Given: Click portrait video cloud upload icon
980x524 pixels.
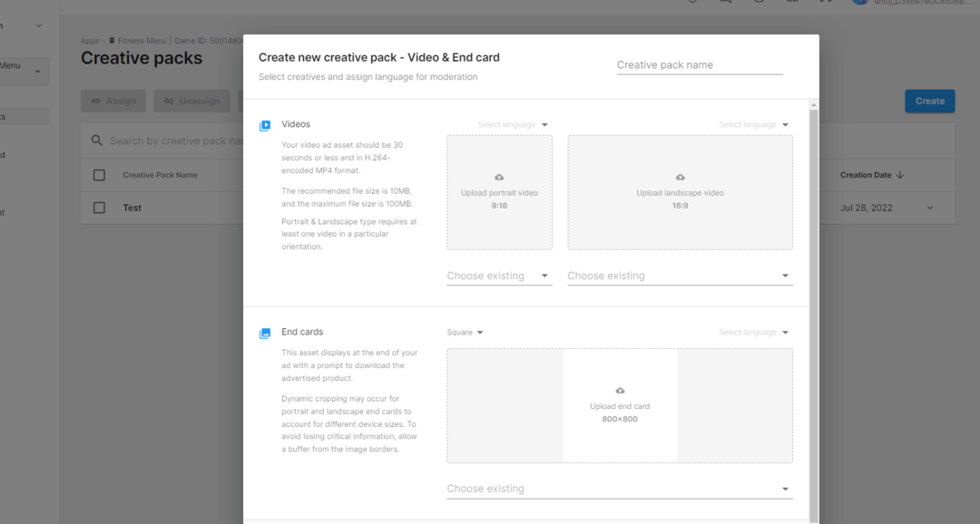Looking at the screenshot, I should click(x=499, y=178).
